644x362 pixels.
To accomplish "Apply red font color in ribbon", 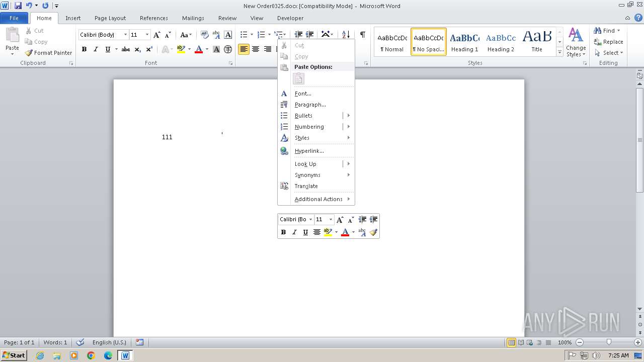I will (199, 49).
